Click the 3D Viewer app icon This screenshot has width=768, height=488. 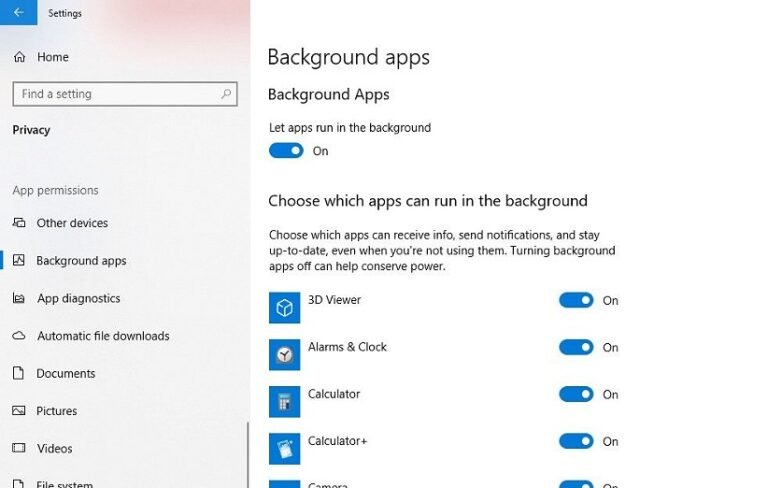(x=284, y=308)
